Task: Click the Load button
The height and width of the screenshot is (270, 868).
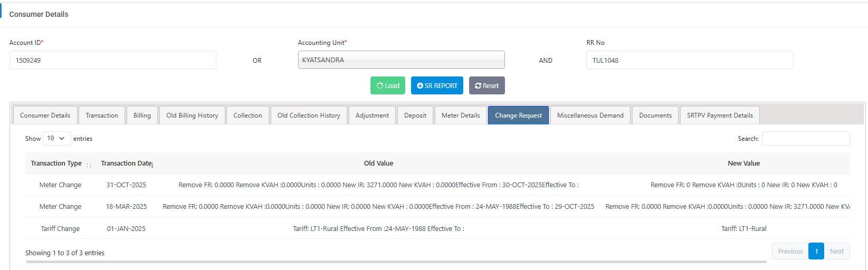Action: click(387, 85)
